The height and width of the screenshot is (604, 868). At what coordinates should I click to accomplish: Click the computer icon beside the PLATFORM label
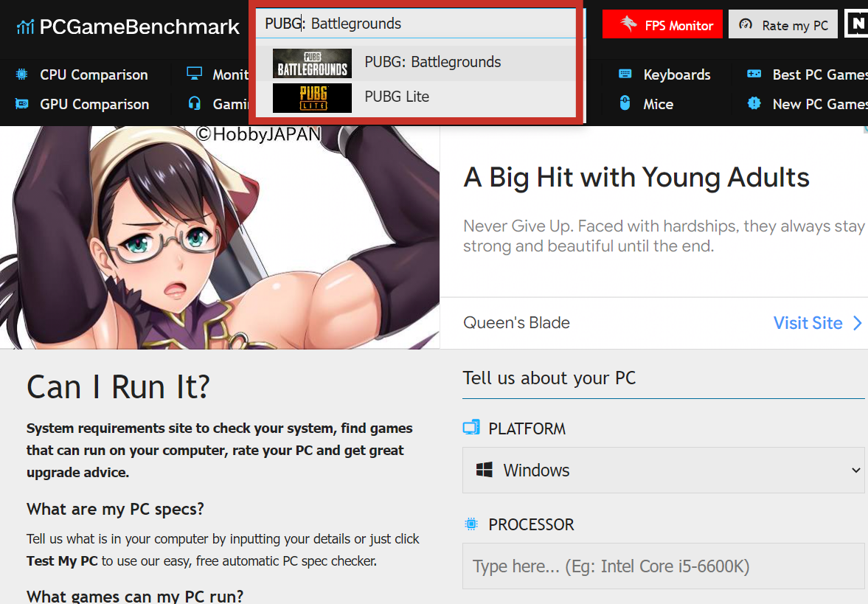[471, 428]
